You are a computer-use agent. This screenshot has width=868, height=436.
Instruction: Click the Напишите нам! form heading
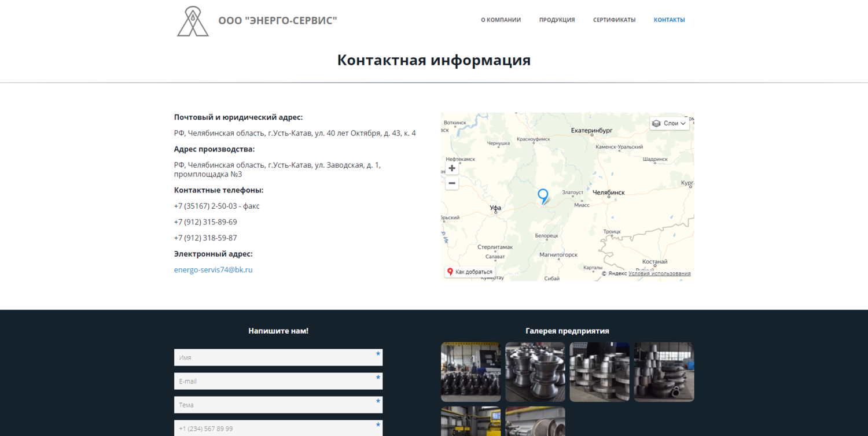(278, 331)
